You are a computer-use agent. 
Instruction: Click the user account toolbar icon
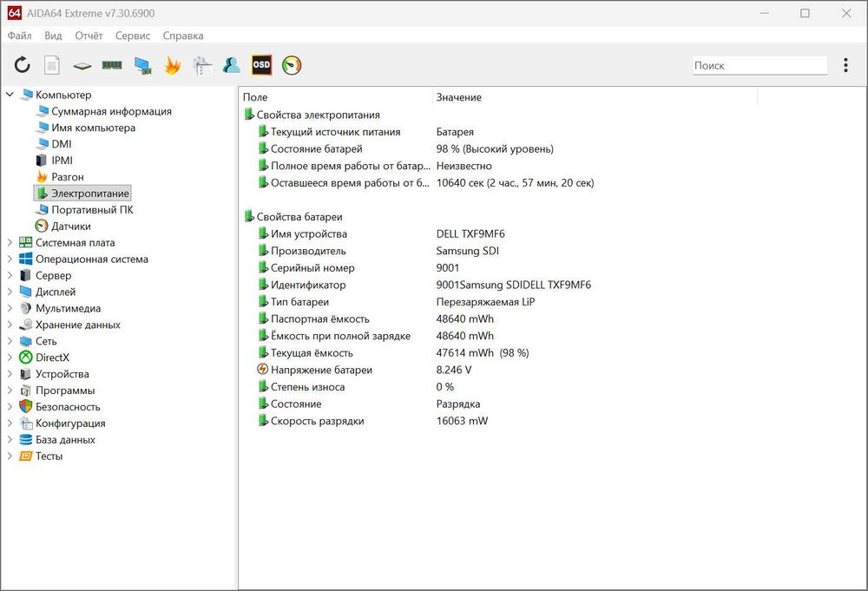tap(232, 65)
